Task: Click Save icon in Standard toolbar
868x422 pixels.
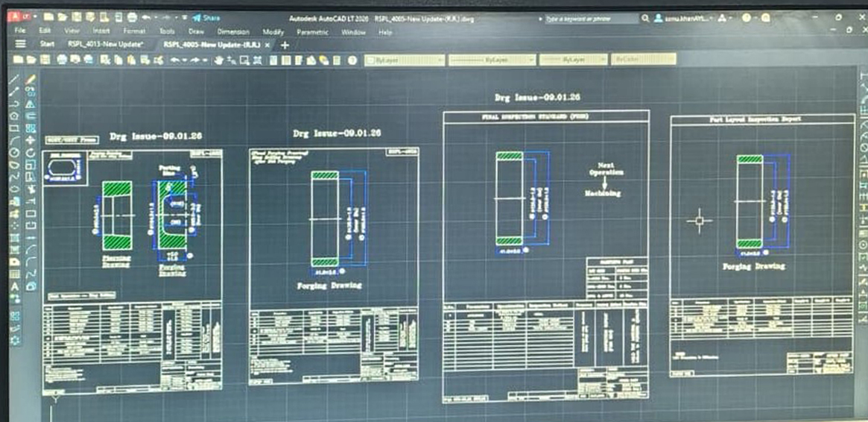Action: click(45, 59)
